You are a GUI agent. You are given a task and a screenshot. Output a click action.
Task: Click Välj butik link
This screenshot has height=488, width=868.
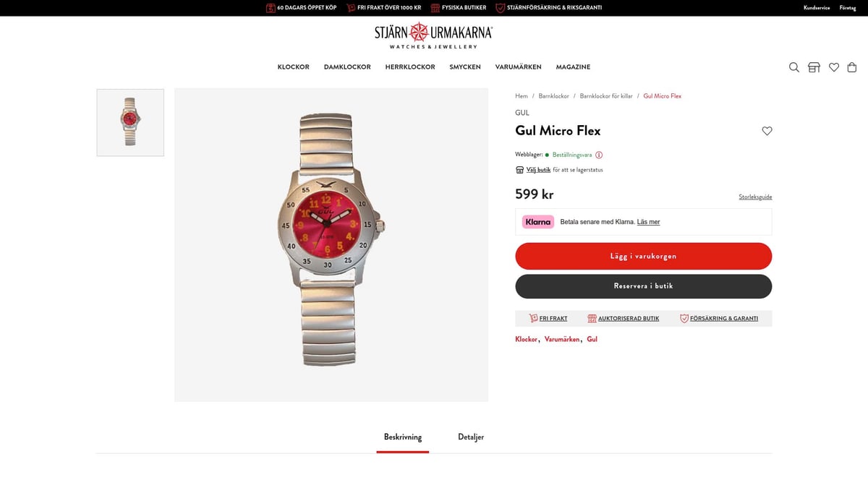point(538,170)
